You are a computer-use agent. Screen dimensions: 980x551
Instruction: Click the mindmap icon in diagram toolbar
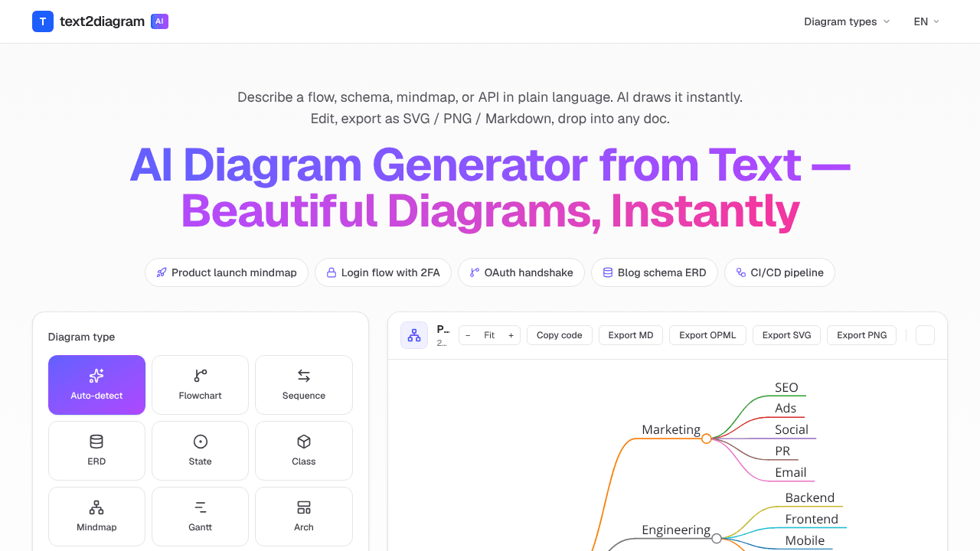tap(414, 335)
